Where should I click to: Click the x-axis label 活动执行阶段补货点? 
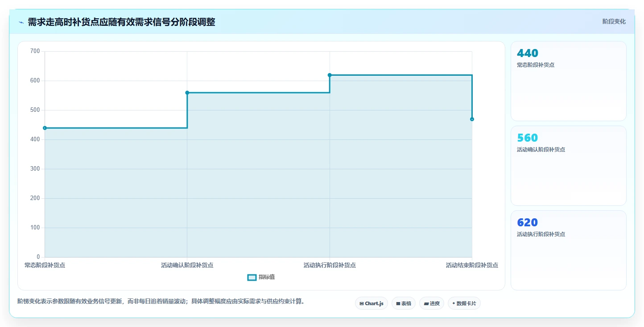330,265
